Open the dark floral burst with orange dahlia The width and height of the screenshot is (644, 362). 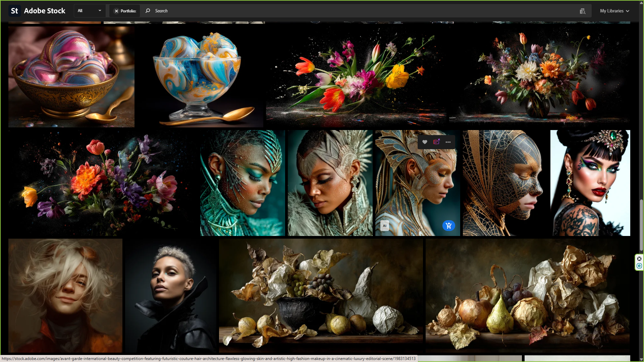(x=103, y=183)
